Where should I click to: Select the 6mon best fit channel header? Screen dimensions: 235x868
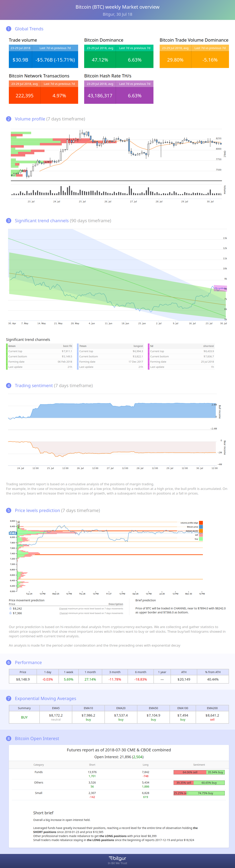pos(40,346)
